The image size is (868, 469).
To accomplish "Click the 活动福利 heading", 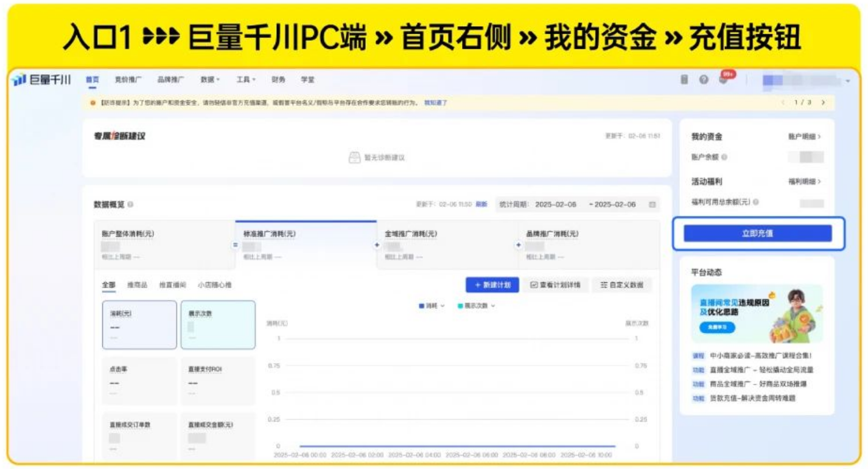I will tap(707, 181).
